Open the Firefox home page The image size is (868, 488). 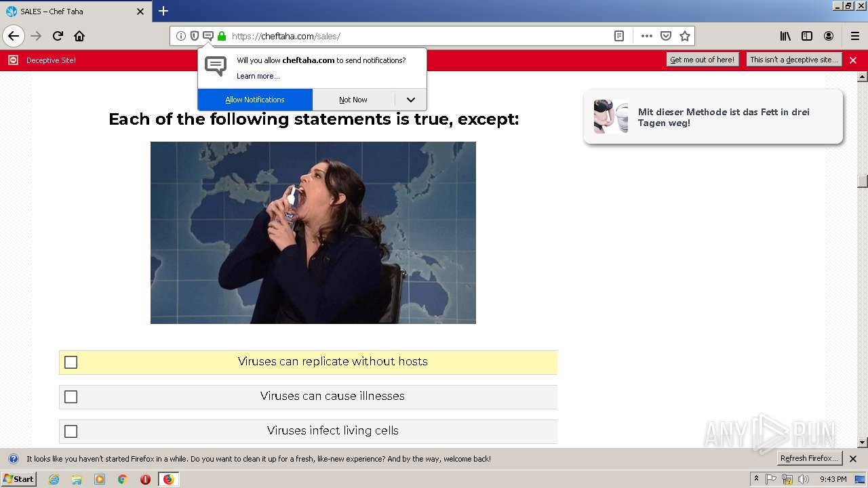pyautogui.click(x=79, y=36)
